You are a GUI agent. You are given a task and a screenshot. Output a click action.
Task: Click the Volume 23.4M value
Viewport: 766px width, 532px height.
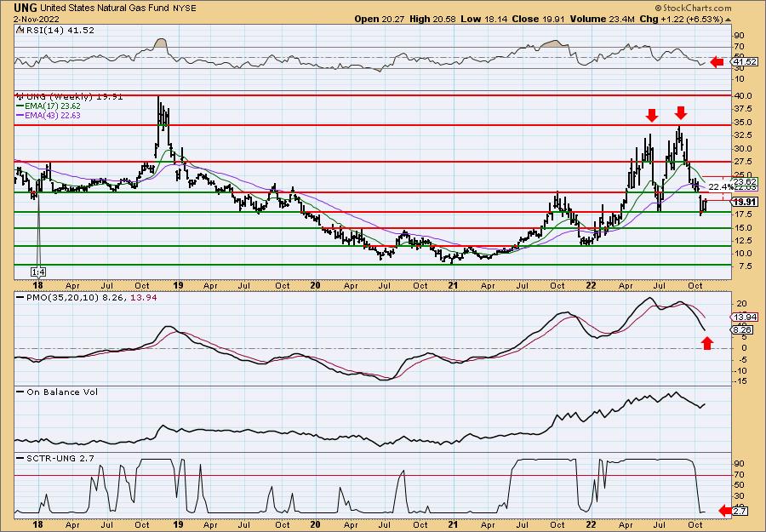(602, 19)
